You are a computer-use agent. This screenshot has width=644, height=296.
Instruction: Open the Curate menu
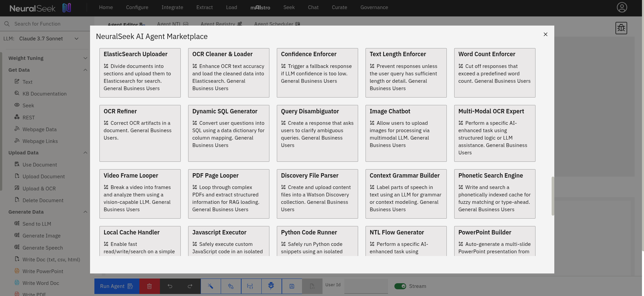pos(339,7)
